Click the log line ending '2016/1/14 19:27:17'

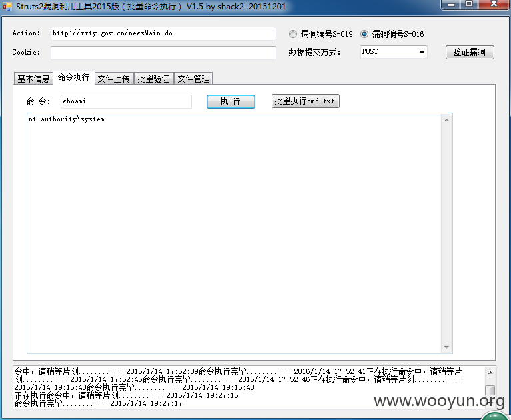tap(98, 404)
